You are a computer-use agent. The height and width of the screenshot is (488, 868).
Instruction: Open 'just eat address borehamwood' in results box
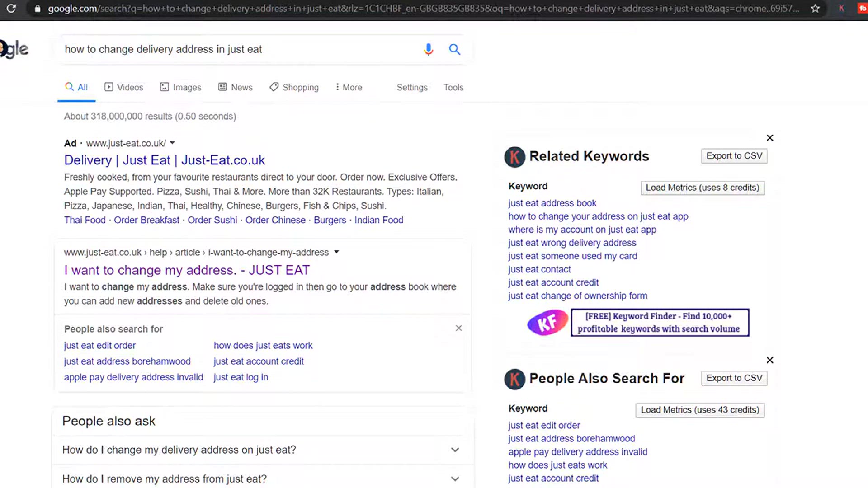click(127, 361)
